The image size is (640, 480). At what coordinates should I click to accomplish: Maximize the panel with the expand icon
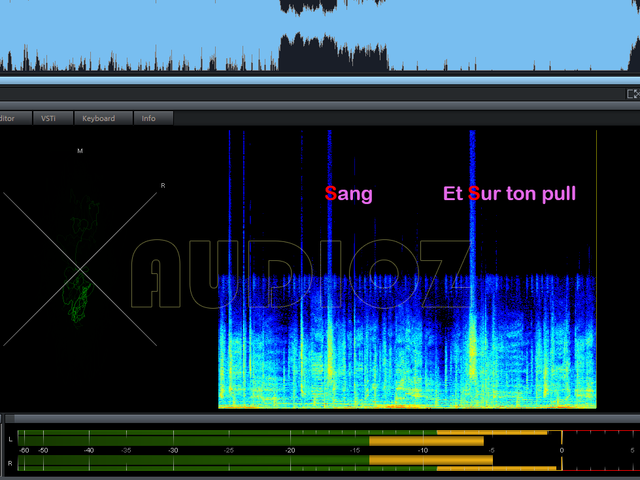(x=633, y=94)
